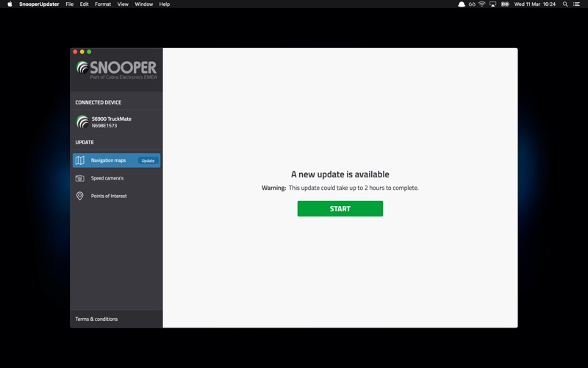Select Navigation maps in the sidebar
Screen dimensions: 588x368
coord(116,160)
